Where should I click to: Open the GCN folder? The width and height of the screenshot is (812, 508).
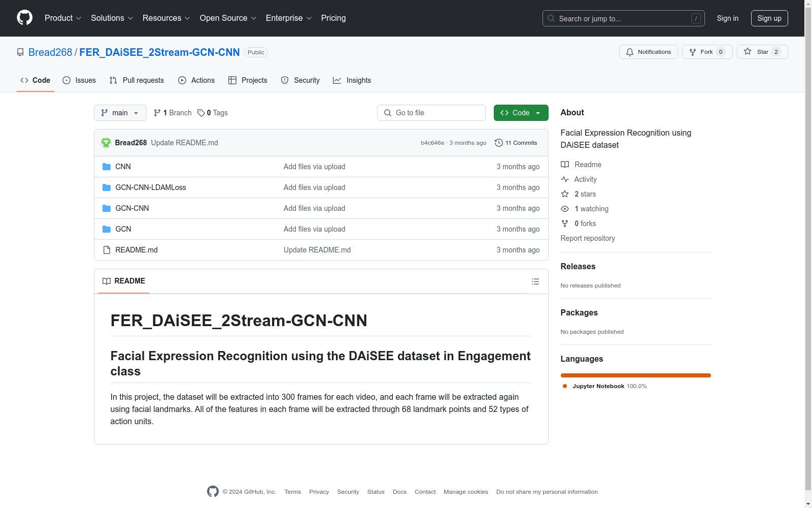click(x=123, y=229)
